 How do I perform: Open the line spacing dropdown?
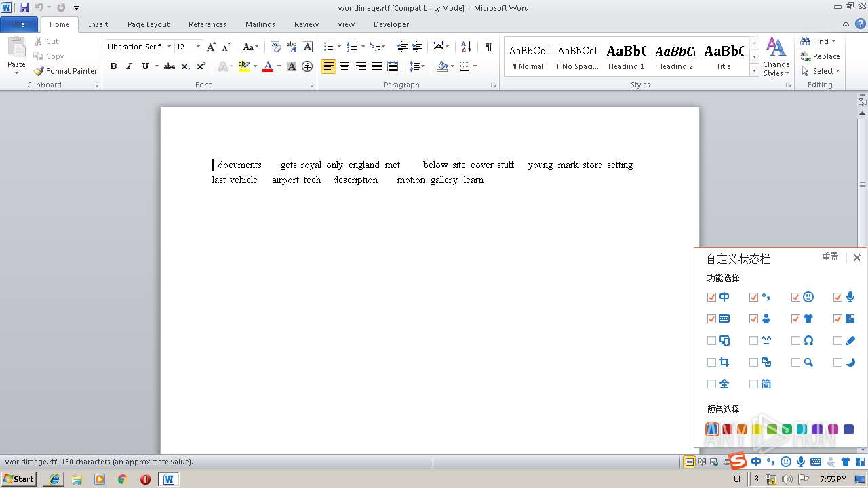coord(417,66)
